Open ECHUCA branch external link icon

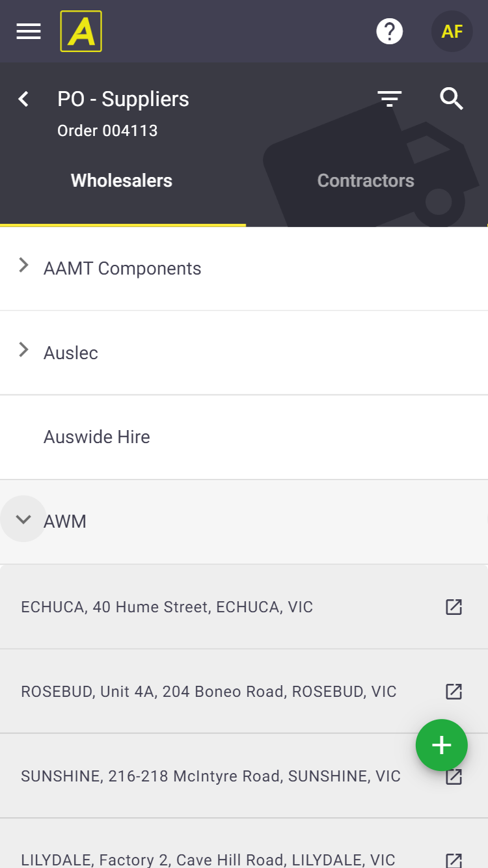tap(454, 607)
